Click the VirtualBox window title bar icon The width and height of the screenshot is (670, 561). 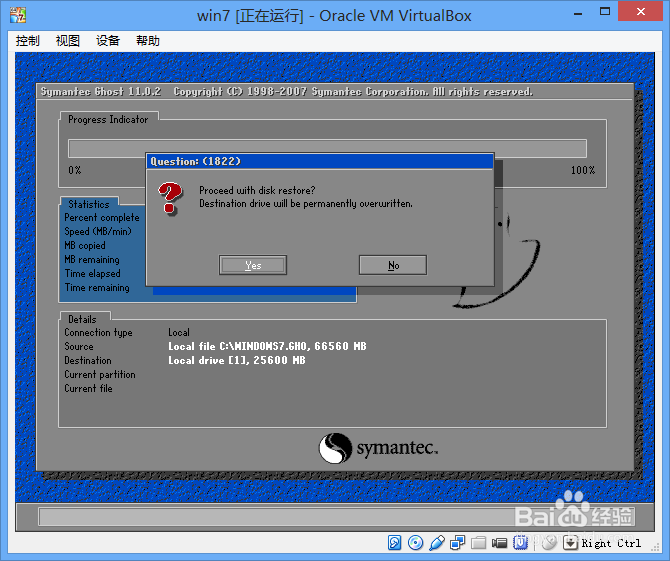tap(18, 15)
